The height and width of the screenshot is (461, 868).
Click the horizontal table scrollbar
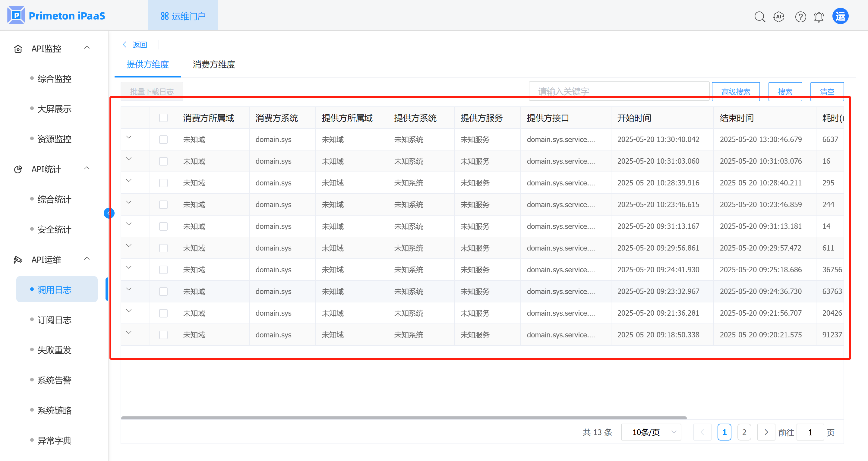point(403,418)
